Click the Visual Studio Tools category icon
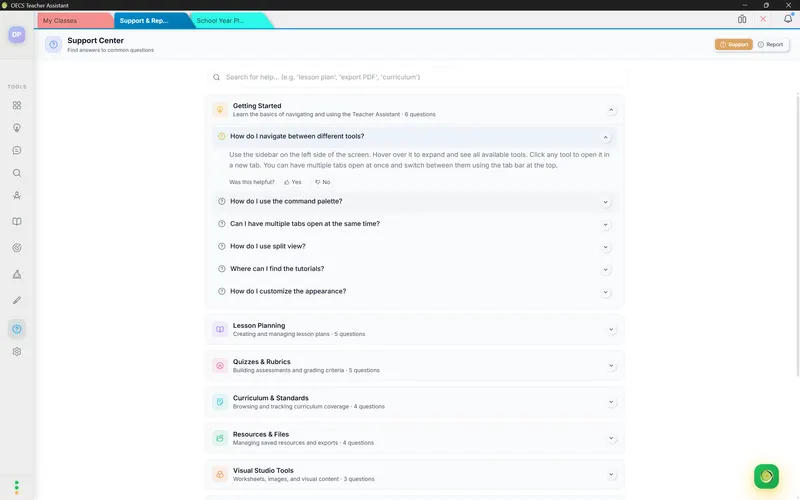 [x=220, y=474]
